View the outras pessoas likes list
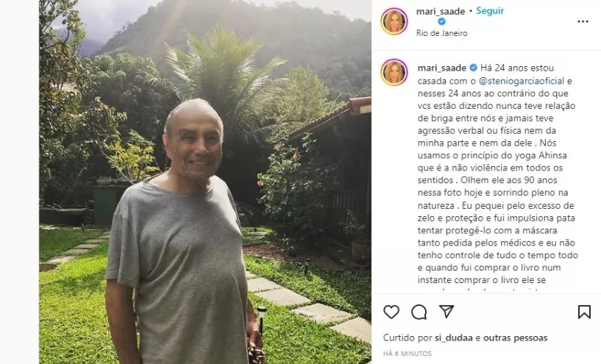Screen dimensions: 601x364 (x=515, y=338)
